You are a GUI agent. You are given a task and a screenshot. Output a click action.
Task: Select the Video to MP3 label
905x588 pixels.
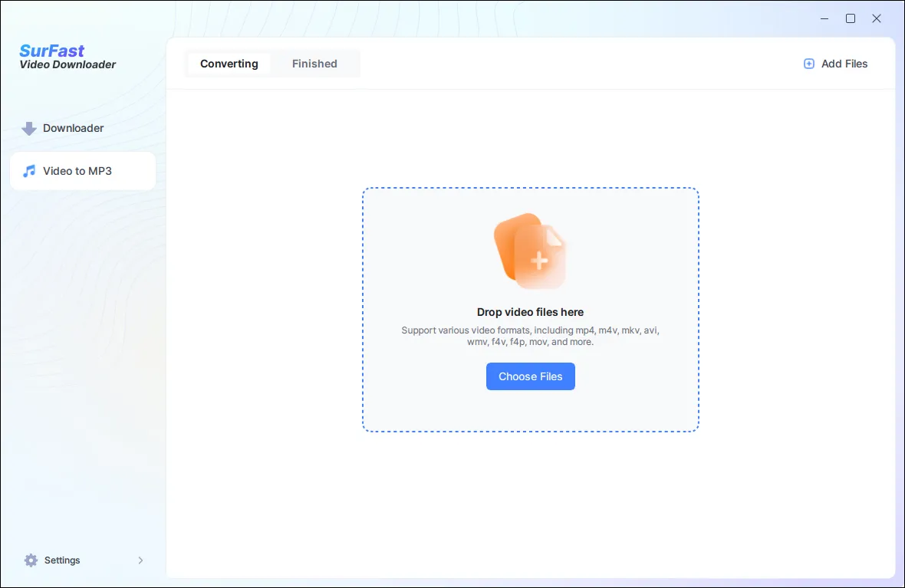click(77, 171)
